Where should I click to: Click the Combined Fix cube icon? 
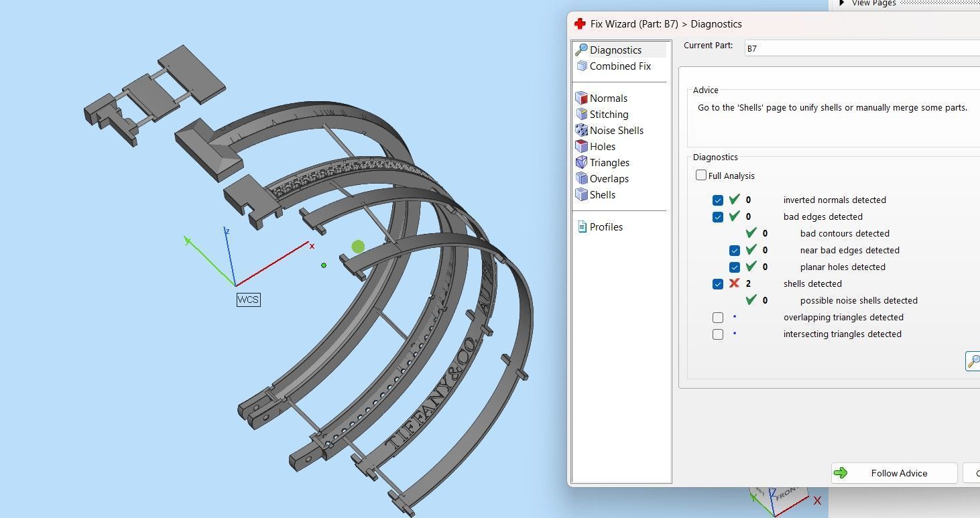581,66
